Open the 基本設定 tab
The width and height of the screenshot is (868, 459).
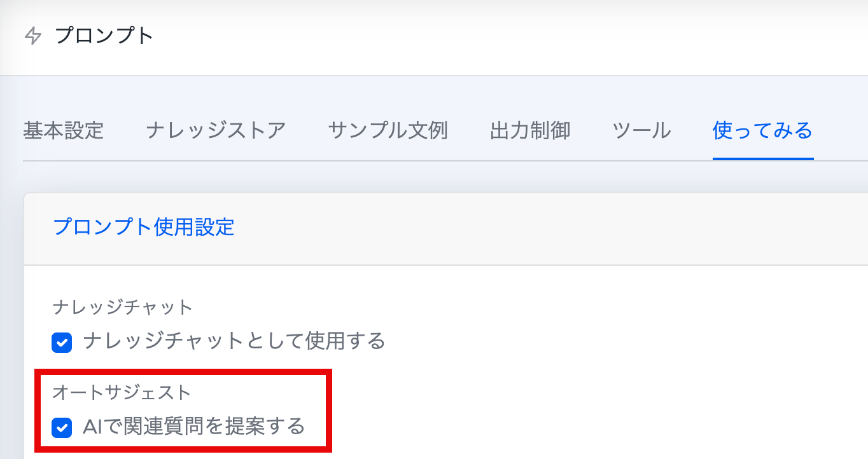click(63, 131)
